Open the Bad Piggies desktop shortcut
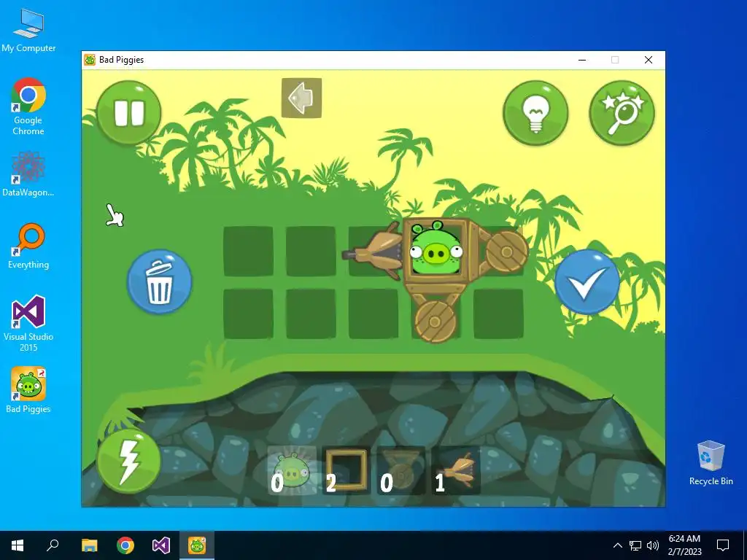The image size is (747, 560). pyautogui.click(x=28, y=390)
